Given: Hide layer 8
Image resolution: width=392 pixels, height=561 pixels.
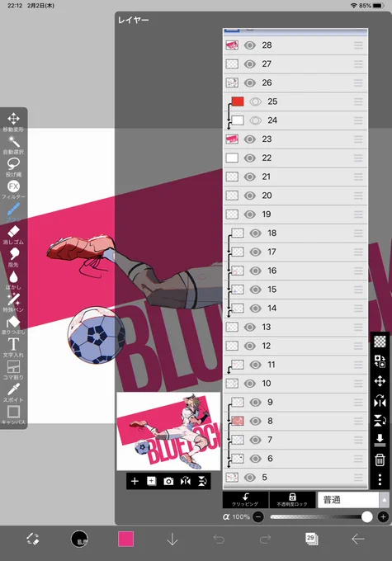Looking at the screenshot, I should 255,421.
